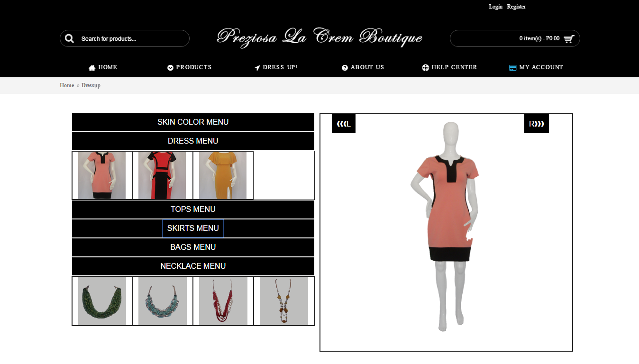Open the HOME nav item
Screen dimensions: 639x364
[x=103, y=67]
